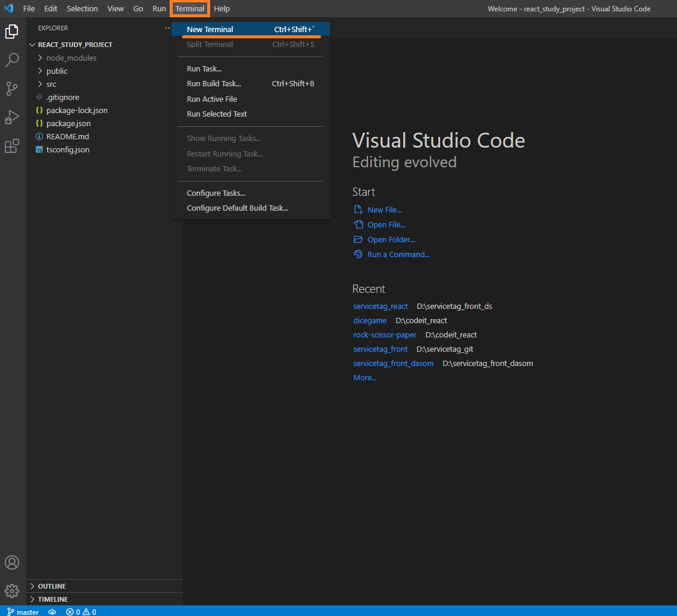Open the Accounts icon in activity bar
This screenshot has height=616, width=677.
pos(12,562)
